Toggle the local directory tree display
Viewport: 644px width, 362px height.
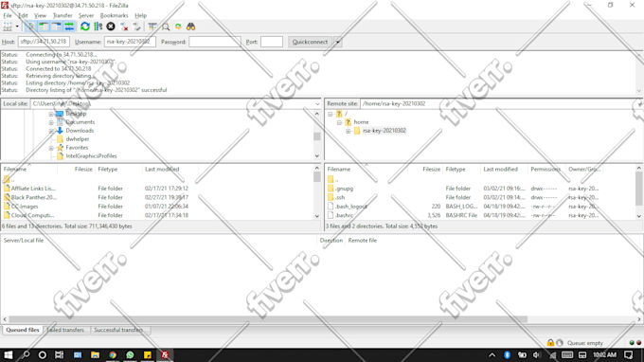[44, 27]
